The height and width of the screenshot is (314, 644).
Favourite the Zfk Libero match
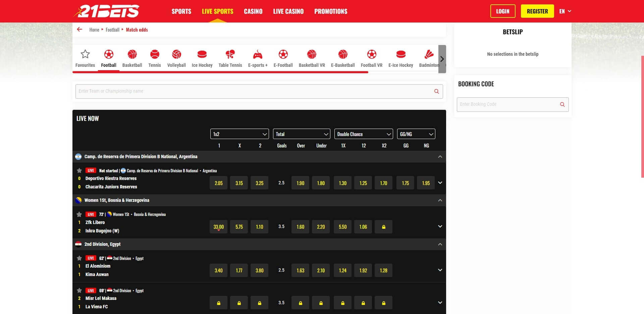click(x=79, y=214)
